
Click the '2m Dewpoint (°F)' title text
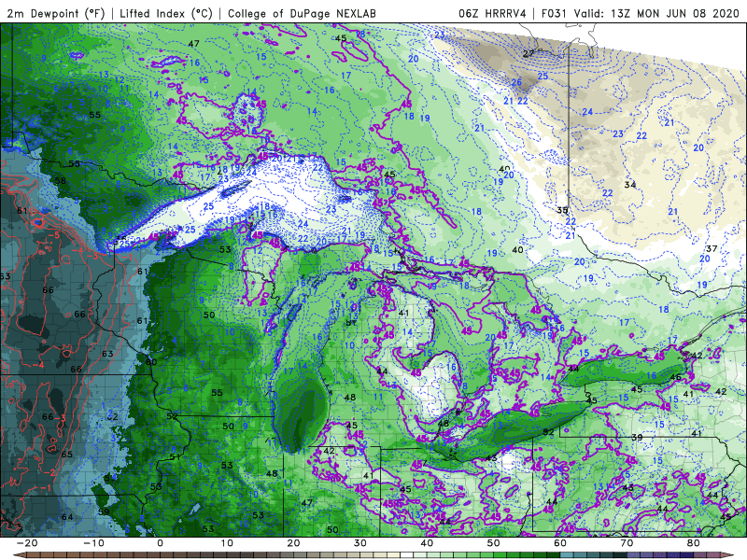click(x=56, y=13)
